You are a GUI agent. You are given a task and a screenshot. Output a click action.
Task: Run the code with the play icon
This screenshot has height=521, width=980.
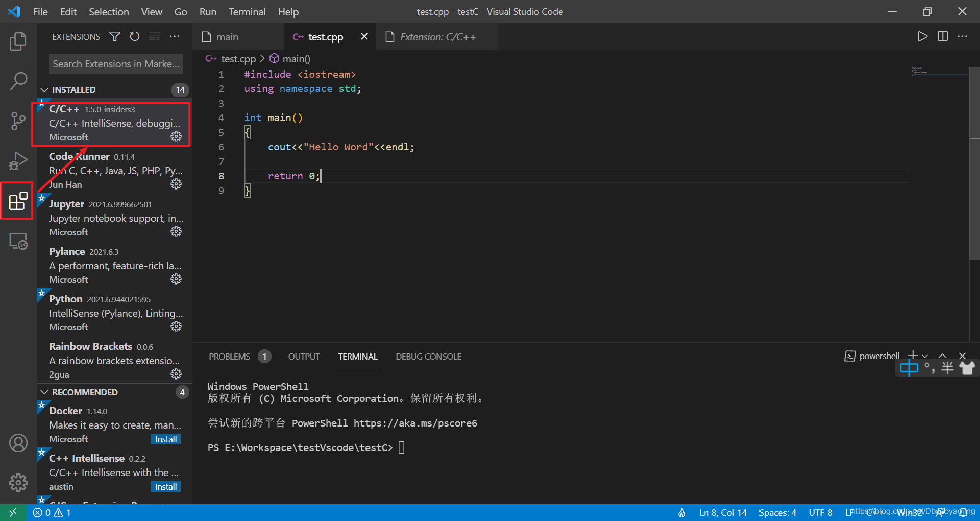[x=922, y=36]
